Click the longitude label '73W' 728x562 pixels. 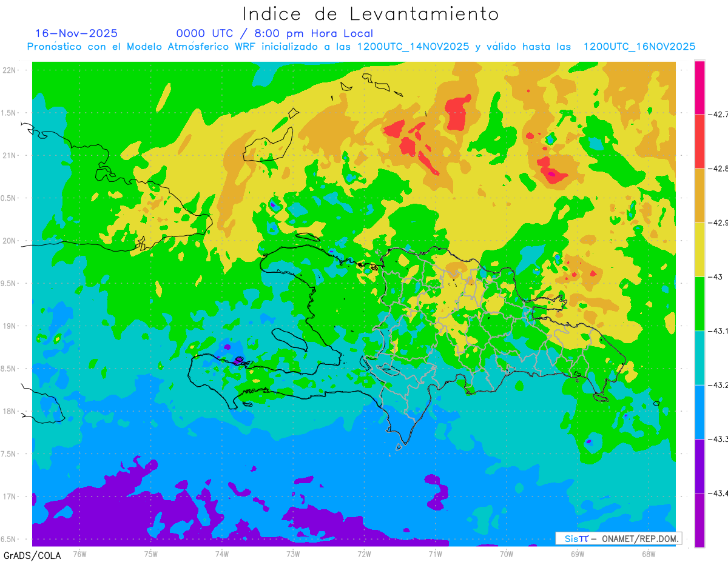[x=293, y=554]
